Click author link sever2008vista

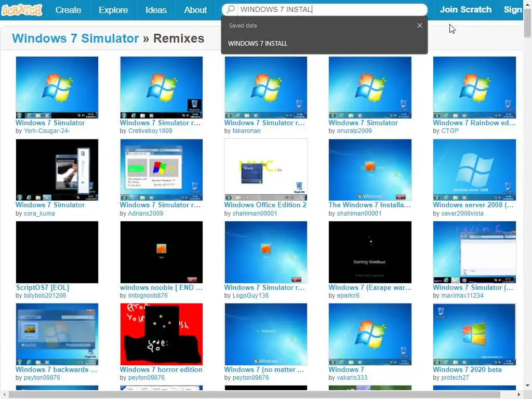point(462,214)
